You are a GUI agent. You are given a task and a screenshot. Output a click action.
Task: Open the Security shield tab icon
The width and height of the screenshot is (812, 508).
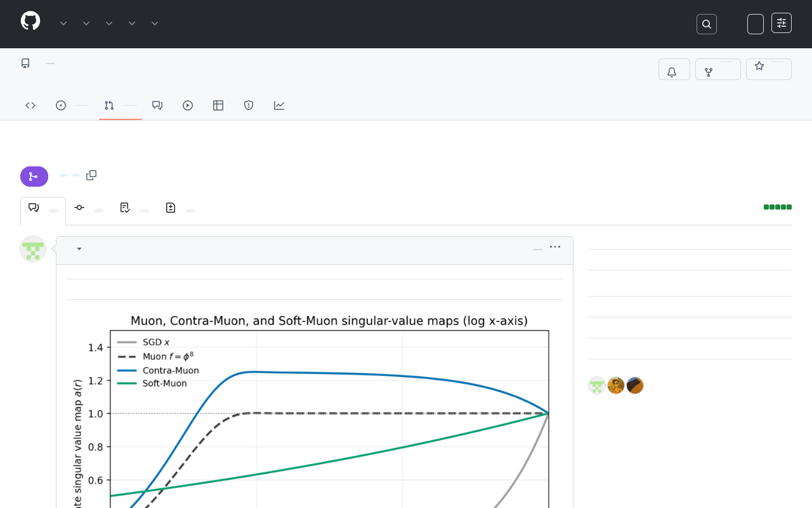249,105
